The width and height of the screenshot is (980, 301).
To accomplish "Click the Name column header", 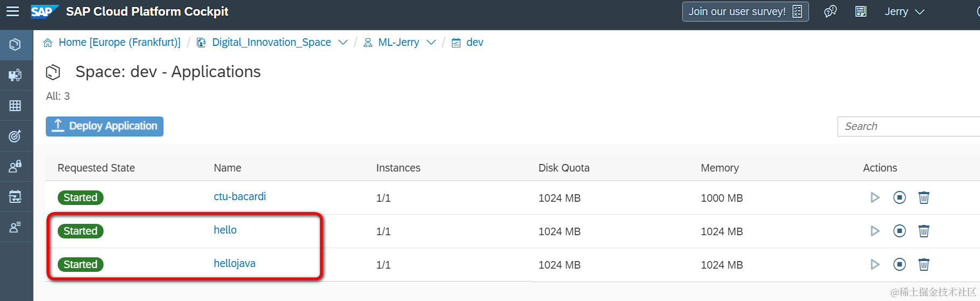I will coord(228,168).
